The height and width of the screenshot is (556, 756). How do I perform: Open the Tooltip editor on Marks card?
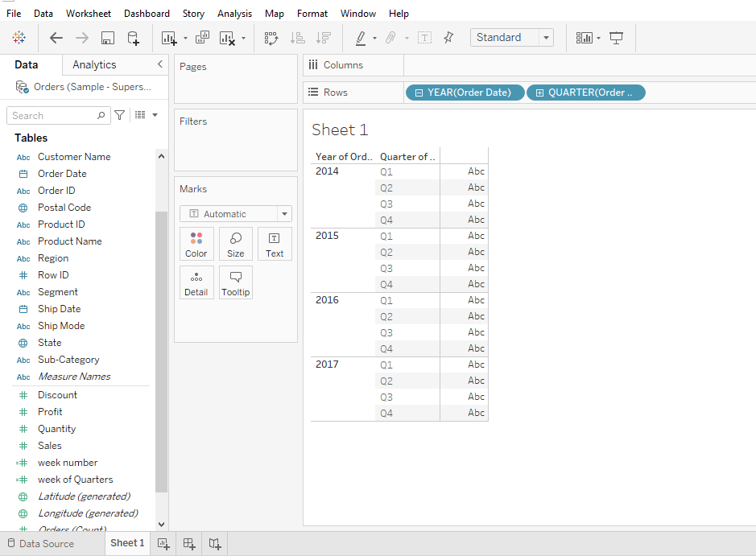(235, 282)
